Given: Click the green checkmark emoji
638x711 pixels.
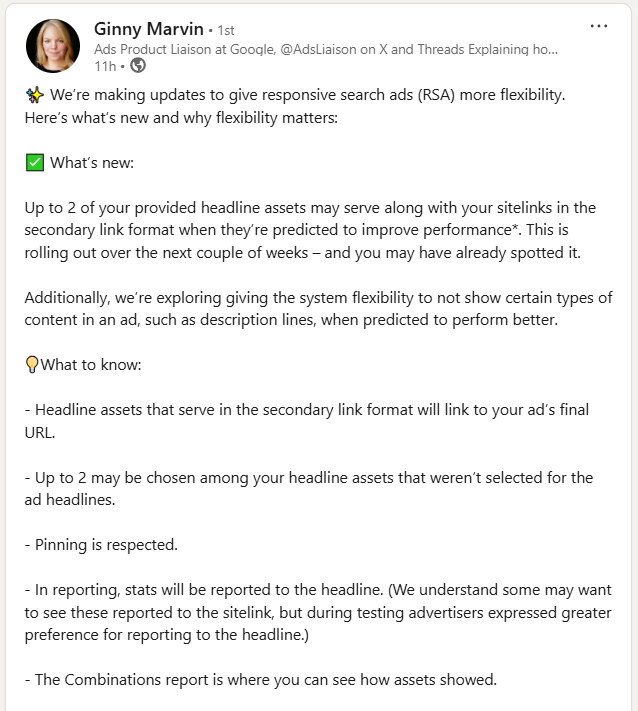Looking at the screenshot, I should [35, 162].
